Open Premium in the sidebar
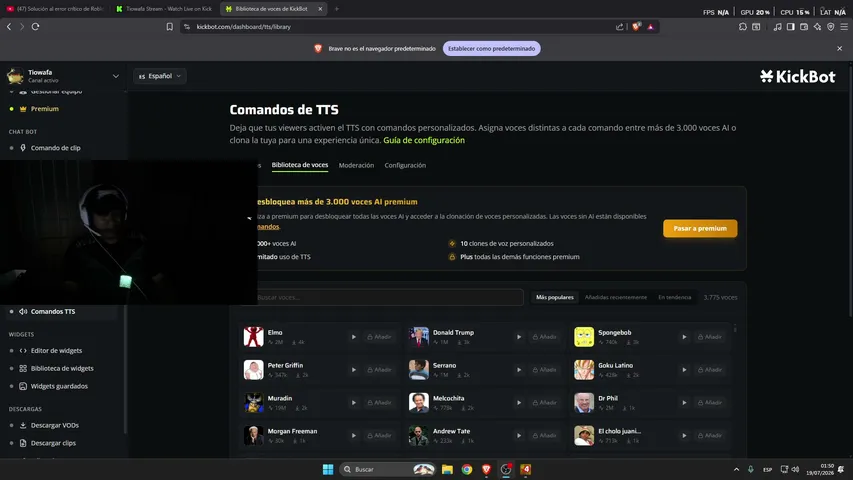The image size is (853, 480). (45, 109)
